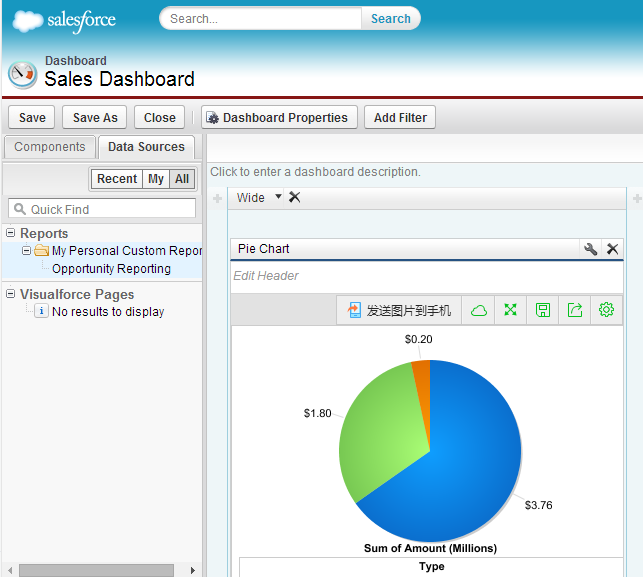Select the My filter
The height and width of the screenshot is (577, 643).
coord(156,179)
